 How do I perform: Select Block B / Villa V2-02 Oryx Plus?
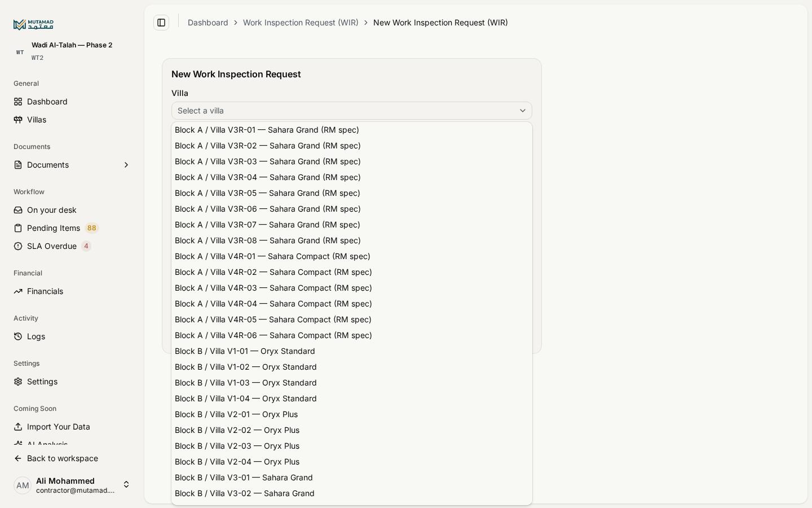(x=352, y=430)
